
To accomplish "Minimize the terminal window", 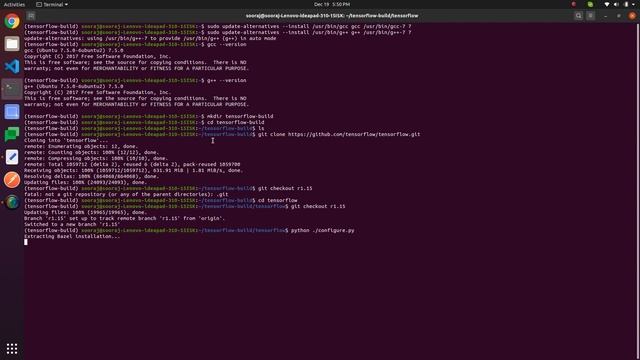I will pos(605,16).
